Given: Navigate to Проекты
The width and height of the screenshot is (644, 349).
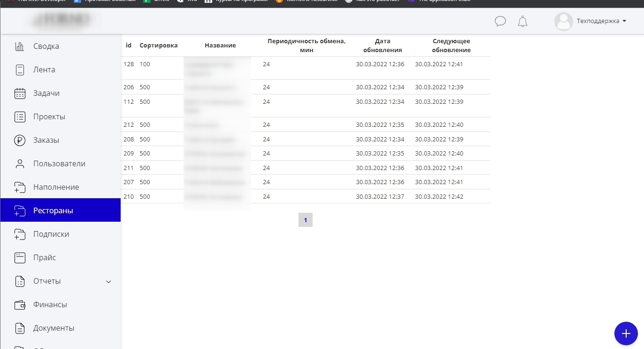Looking at the screenshot, I should tap(60, 116).
